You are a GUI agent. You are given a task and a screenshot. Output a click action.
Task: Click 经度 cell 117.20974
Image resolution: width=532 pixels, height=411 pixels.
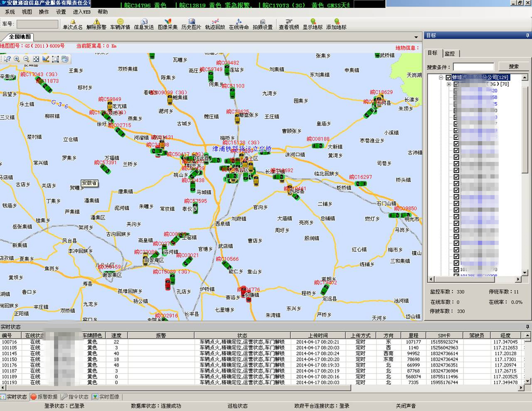point(505,365)
